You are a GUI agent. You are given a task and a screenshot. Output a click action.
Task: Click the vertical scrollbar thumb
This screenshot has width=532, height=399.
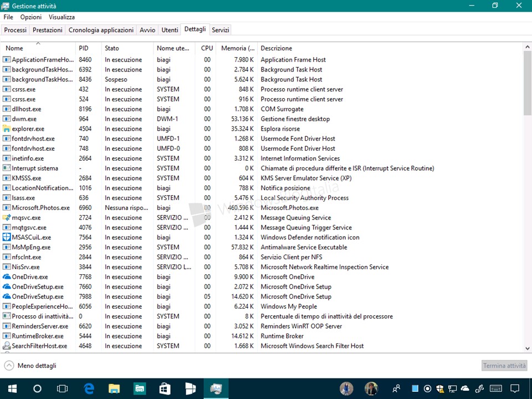pos(527,83)
